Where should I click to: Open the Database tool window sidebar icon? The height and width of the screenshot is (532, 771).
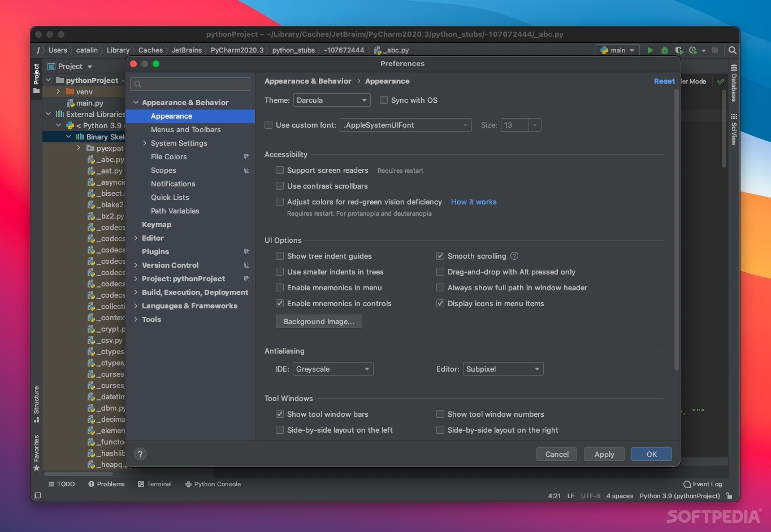coord(734,83)
